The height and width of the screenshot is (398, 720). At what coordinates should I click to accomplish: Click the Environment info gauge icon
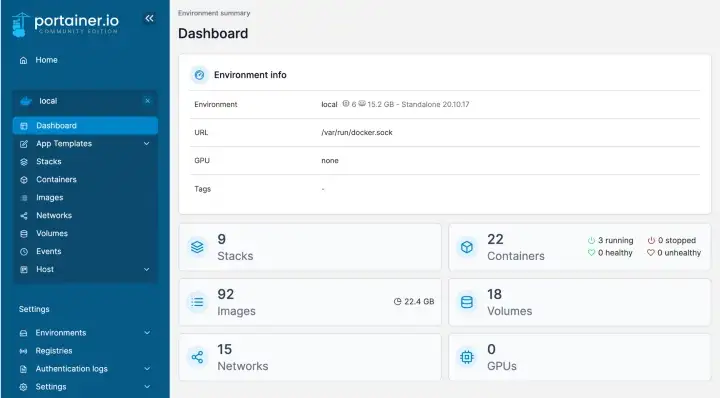[x=199, y=75]
